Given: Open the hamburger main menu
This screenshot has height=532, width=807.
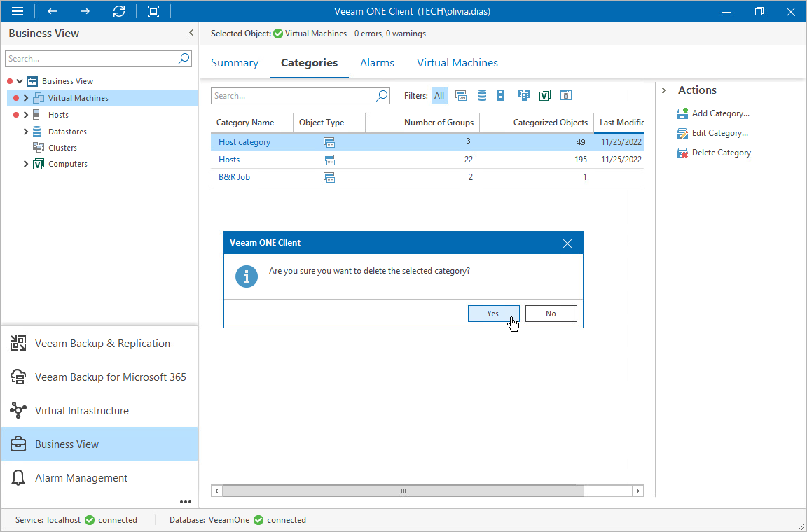Looking at the screenshot, I should pyautogui.click(x=17, y=11).
